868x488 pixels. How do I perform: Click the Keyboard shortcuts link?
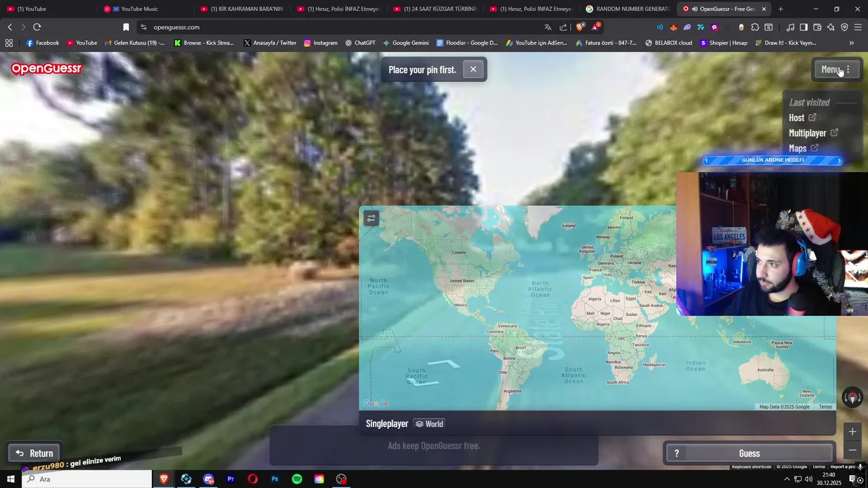pos(751,466)
